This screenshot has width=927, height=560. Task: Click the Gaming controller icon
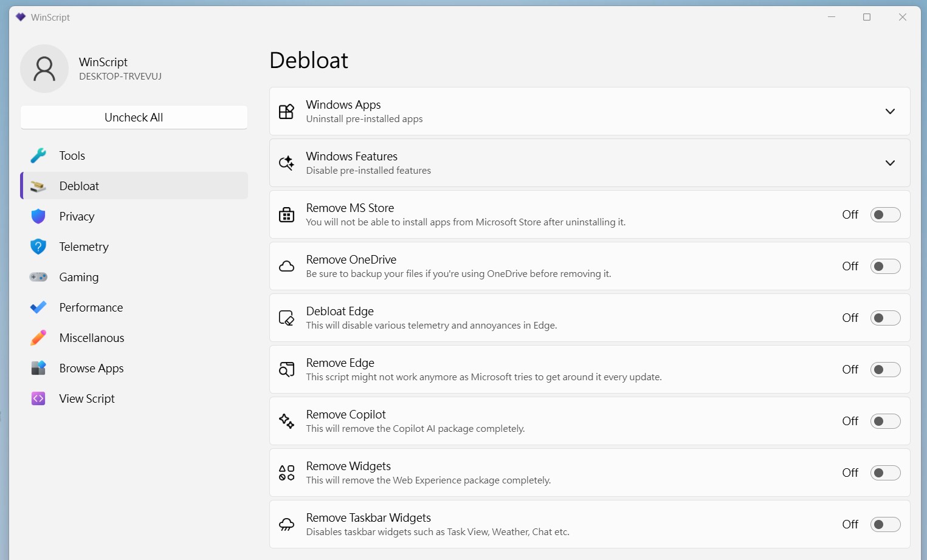pyautogui.click(x=38, y=277)
